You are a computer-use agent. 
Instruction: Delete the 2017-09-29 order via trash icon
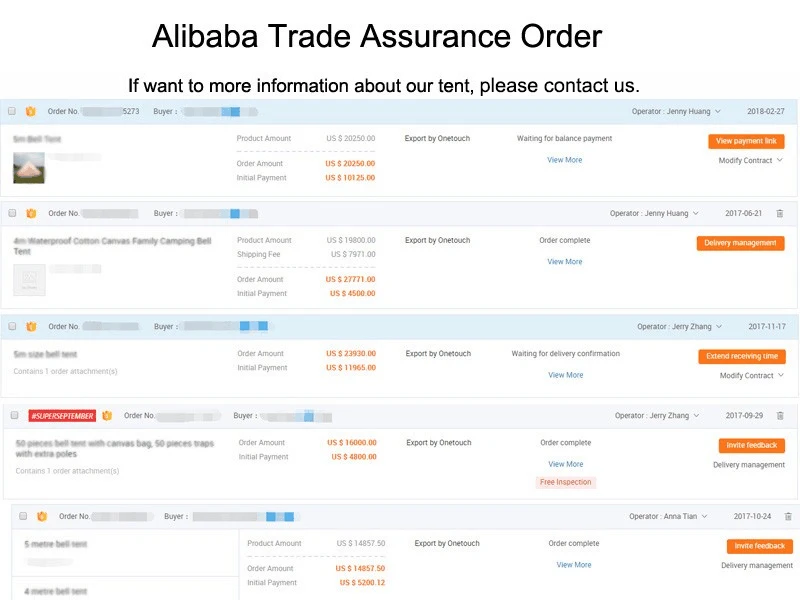click(780, 415)
